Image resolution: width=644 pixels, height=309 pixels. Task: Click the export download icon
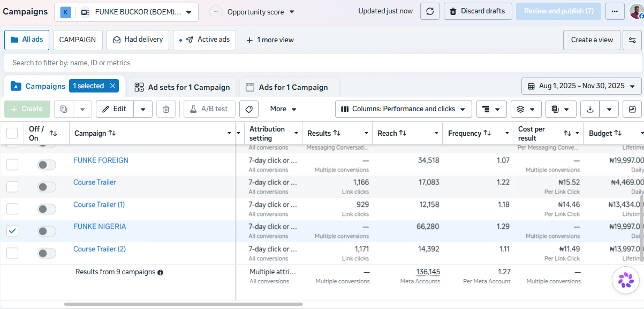(590, 109)
